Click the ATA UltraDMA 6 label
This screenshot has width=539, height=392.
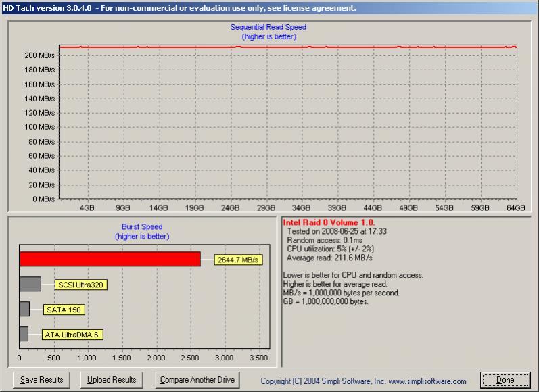coord(72,335)
